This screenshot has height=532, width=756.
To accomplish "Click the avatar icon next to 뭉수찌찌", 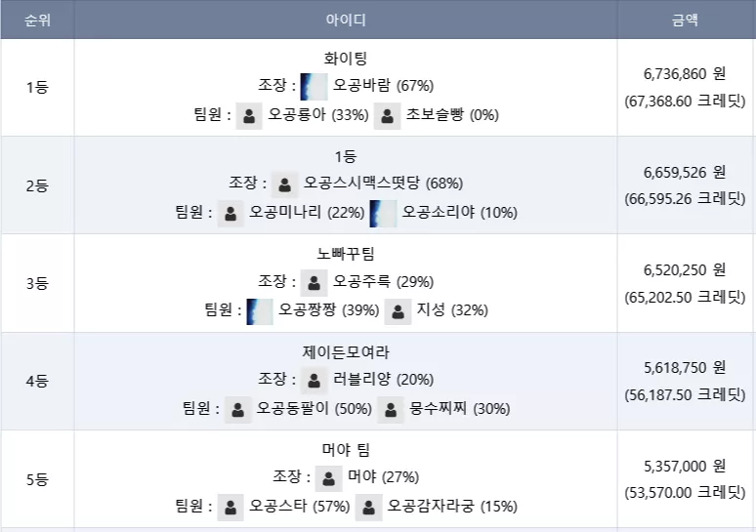I will click(391, 410).
